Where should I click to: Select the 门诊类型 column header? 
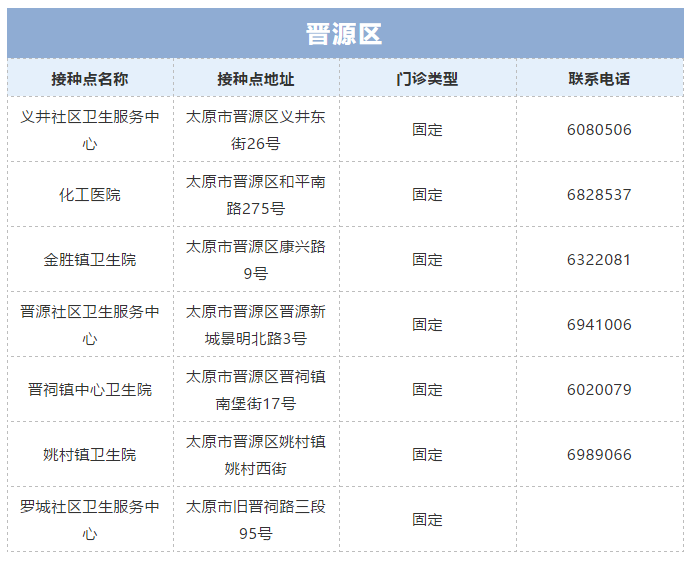tap(427, 79)
